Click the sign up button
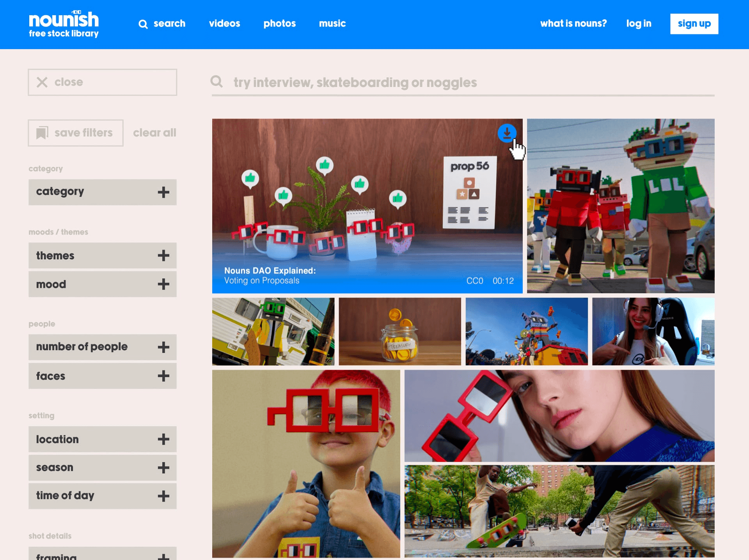Screen dimensions: 749x560 click(x=694, y=24)
